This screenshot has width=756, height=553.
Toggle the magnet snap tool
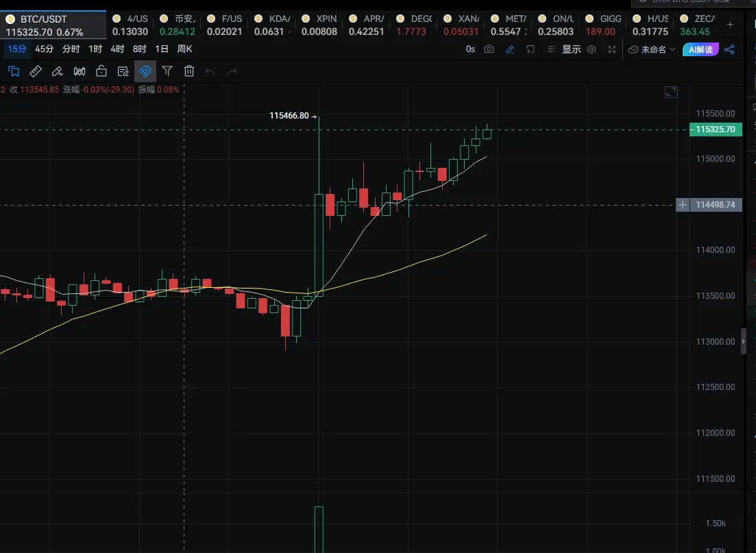145,71
